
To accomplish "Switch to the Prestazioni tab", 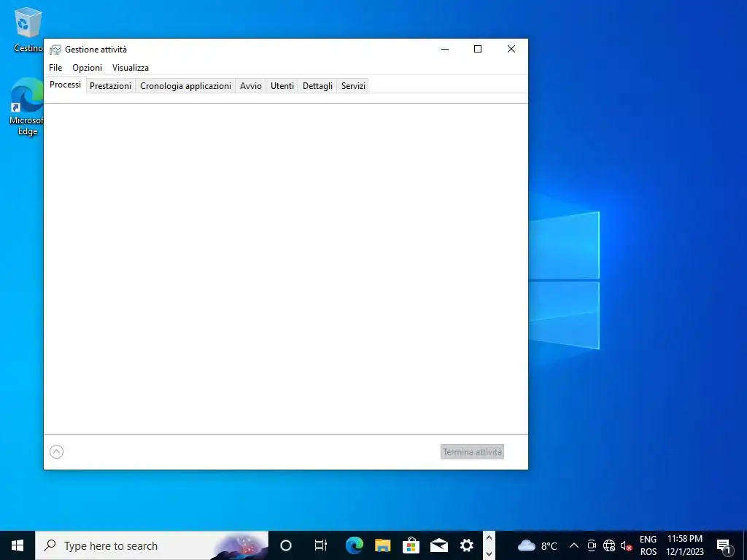I will 111,86.
